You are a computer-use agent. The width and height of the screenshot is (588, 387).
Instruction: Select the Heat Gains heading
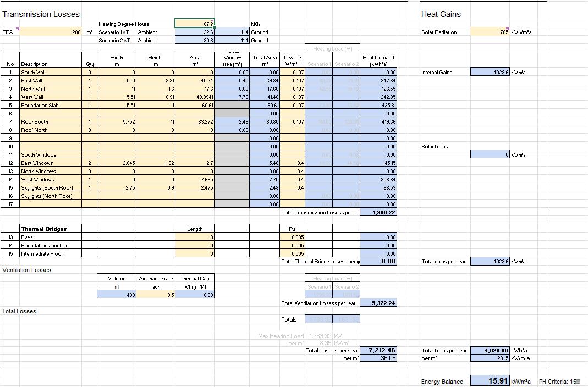[x=441, y=14]
